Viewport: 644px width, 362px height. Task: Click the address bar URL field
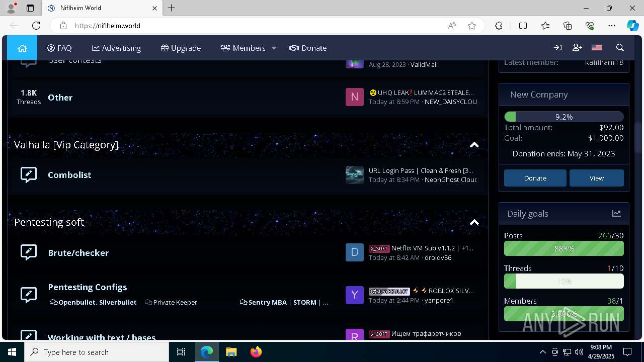coord(257,26)
